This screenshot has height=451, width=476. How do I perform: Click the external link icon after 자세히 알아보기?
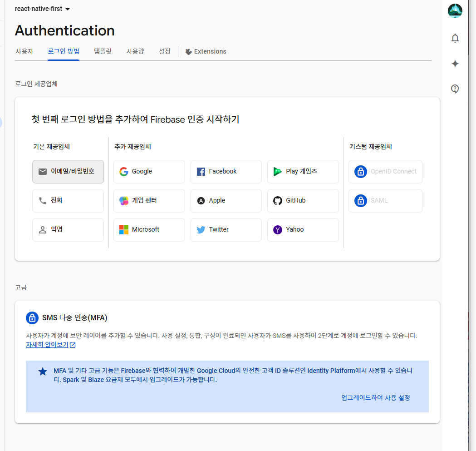(73, 345)
